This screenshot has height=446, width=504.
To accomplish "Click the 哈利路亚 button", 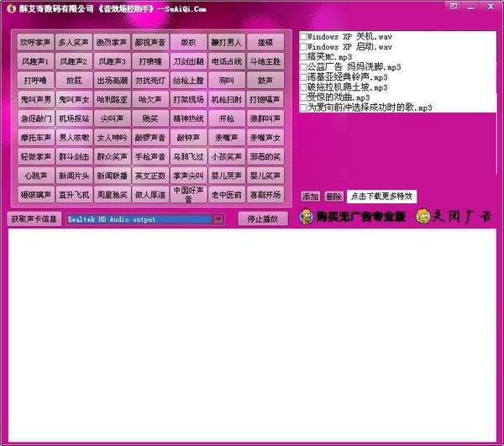I will point(112,100).
